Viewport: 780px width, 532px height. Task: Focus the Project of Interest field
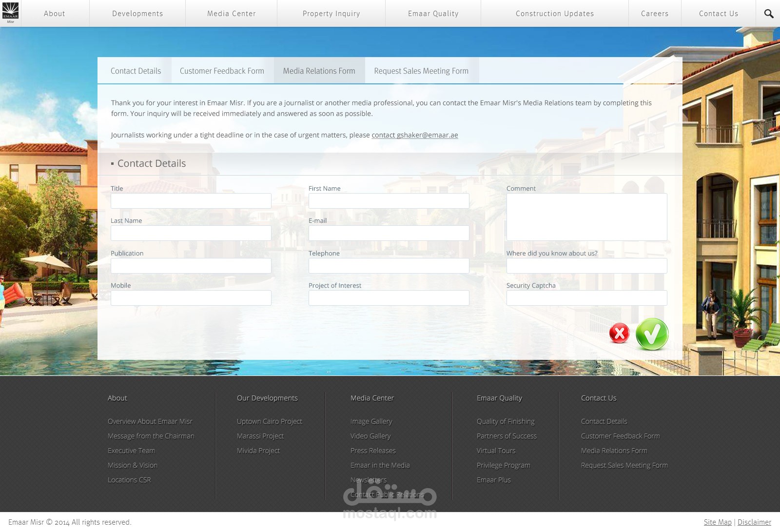pyautogui.click(x=389, y=298)
